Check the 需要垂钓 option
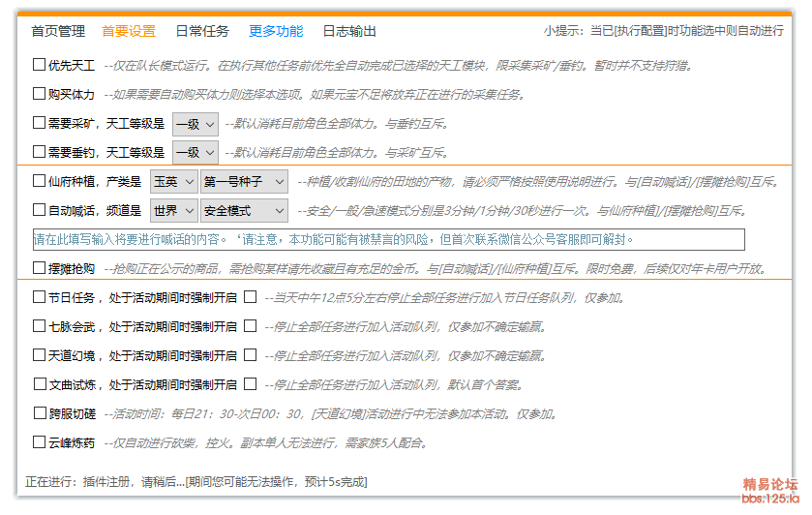The height and width of the screenshot is (515, 812). pyautogui.click(x=39, y=152)
